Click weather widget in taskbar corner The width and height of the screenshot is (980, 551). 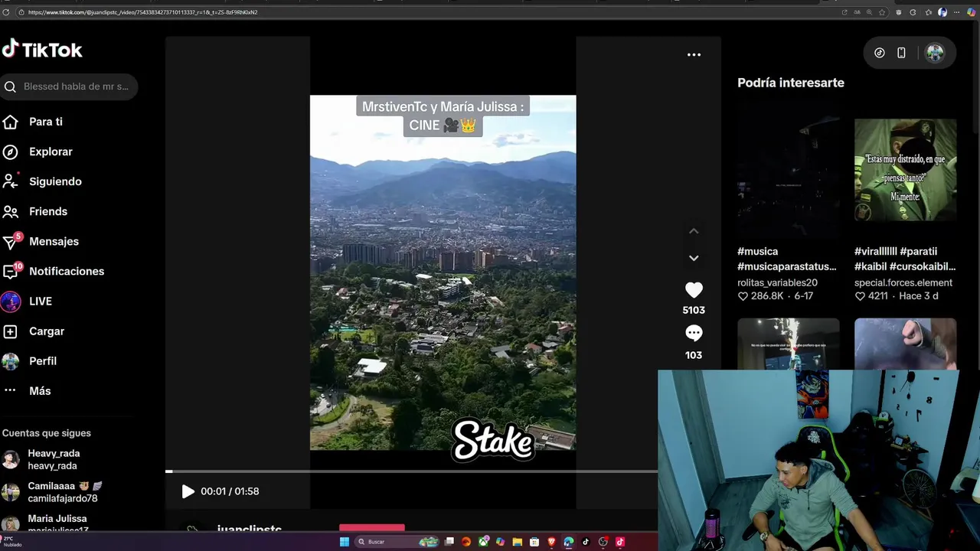(x=11, y=542)
